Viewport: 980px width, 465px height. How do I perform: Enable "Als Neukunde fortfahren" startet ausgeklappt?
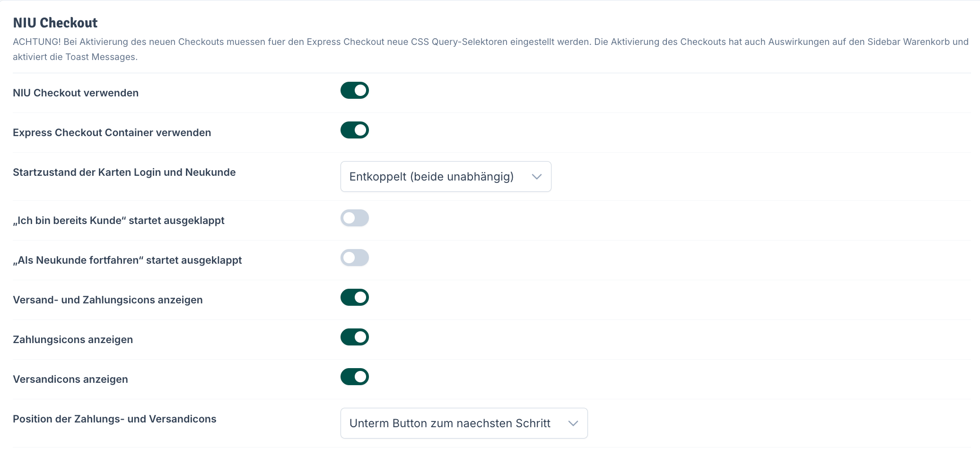[355, 258]
